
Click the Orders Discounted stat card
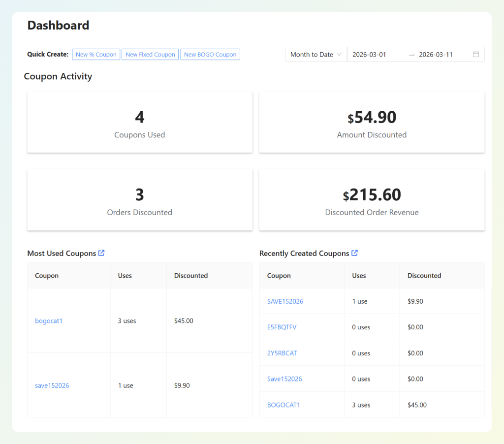(139, 200)
